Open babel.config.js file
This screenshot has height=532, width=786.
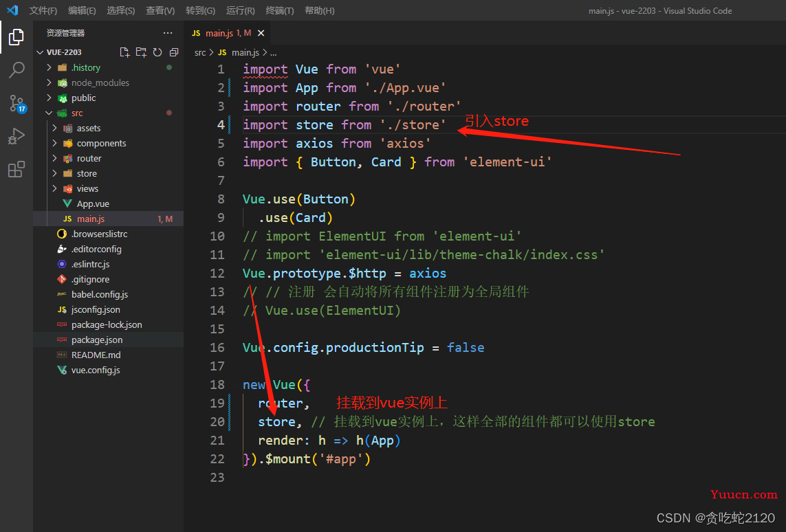[x=108, y=295]
